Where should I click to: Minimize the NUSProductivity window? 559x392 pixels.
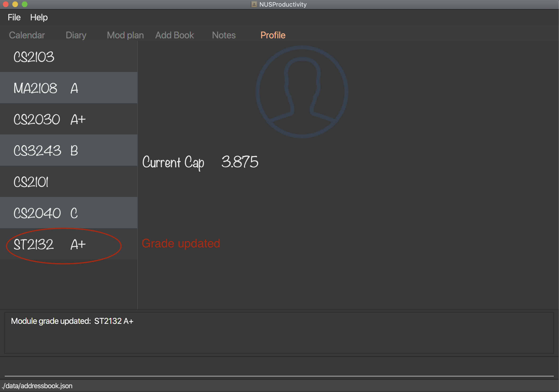click(x=15, y=4)
